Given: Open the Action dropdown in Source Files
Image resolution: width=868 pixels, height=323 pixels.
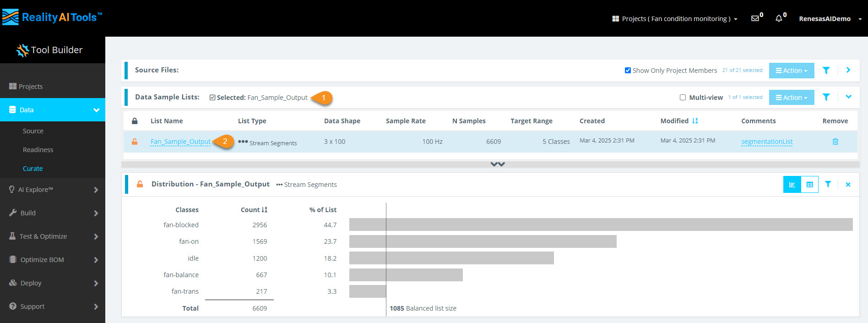Looking at the screenshot, I should pyautogui.click(x=791, y=71).
